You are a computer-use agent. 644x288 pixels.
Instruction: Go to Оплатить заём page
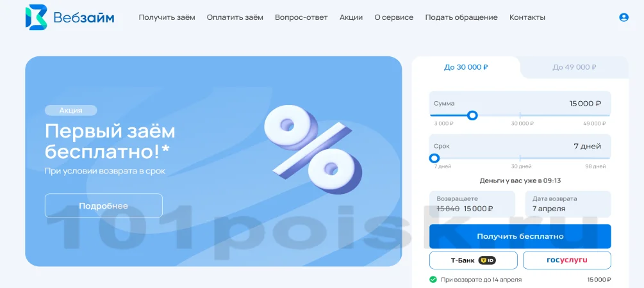pos(235,17)
